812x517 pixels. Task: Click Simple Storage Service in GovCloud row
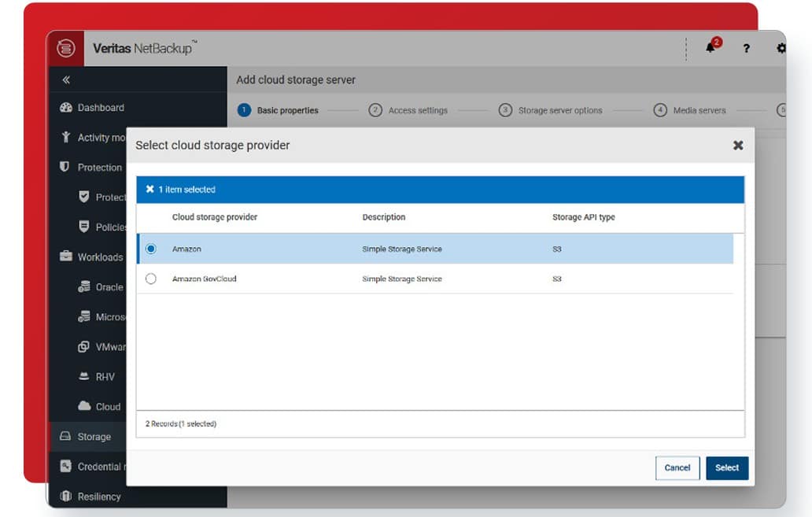pos(402,279)
